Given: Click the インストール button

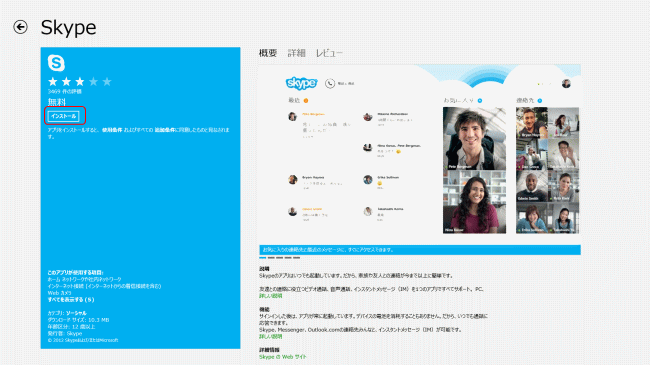Looking at the screenshot, I should coord(64,116).
